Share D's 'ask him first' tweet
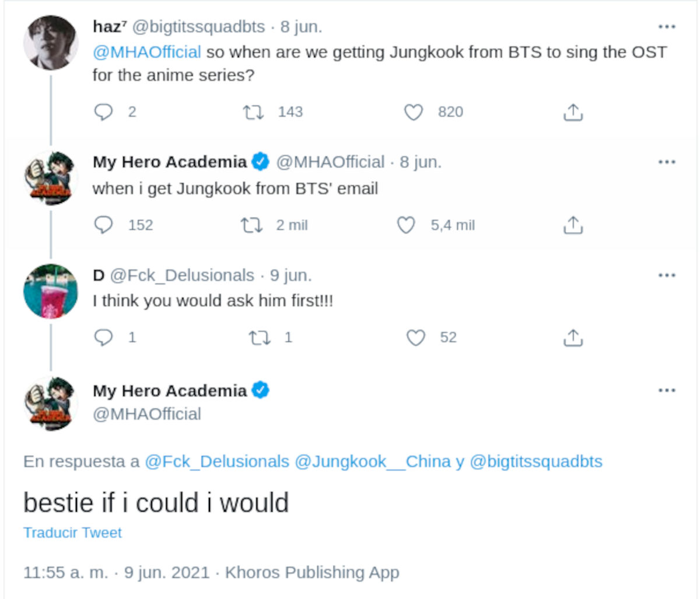This screenshot has width=700, height=599. click(x=573, y=337)
